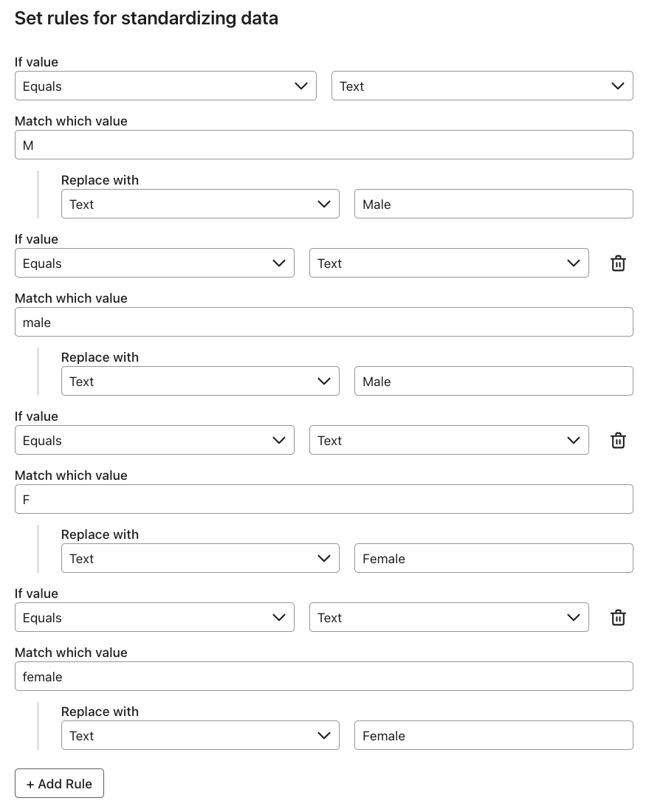Click the match value field containing 'F'
The width and height of the screenshot is (646, 812).
pos(324,500)
